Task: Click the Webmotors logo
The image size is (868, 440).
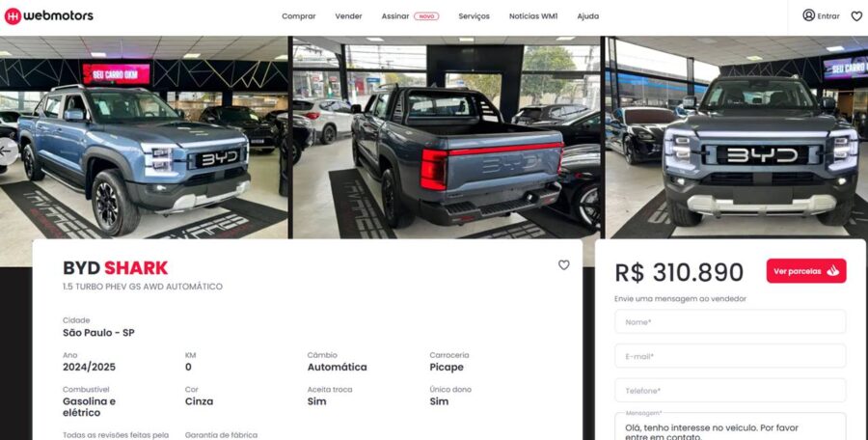Action: click(x=49, y=16)
